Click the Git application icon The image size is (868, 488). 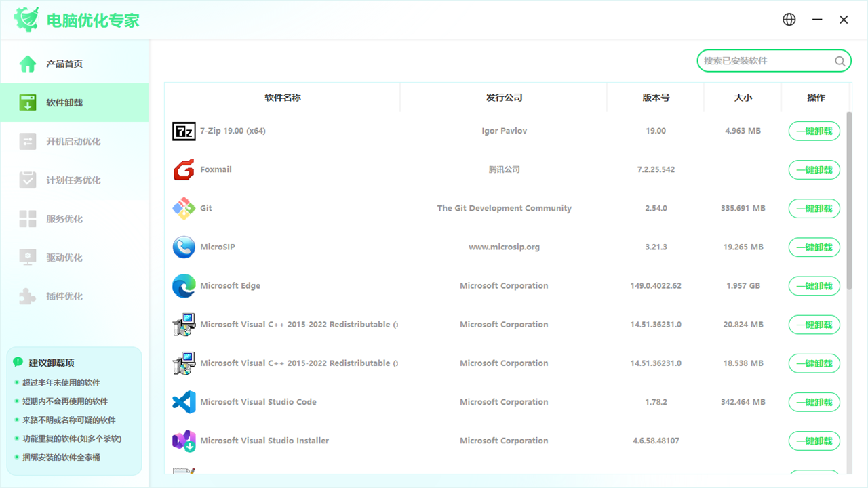pyautogui.click(x=184, y=209)
